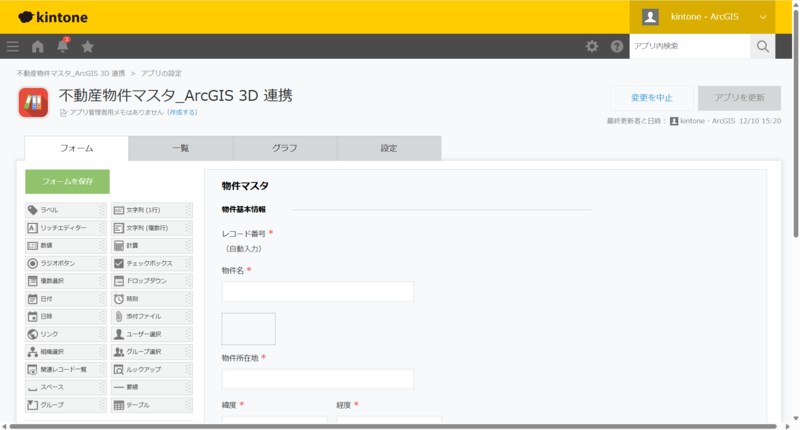
Task: Click the horizontal scrollbar at the bottom
Action: (393, 426)
